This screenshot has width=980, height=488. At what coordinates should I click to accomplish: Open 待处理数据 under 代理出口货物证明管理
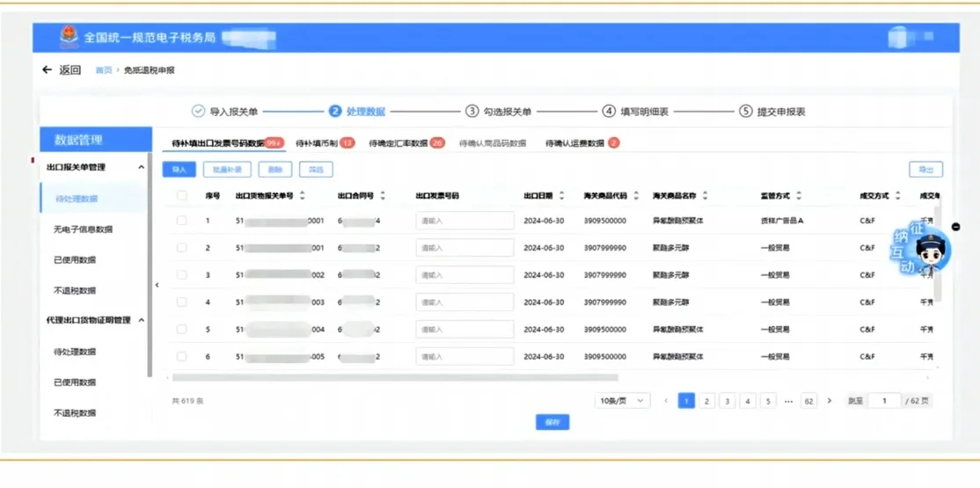pyautogui.click(x=75, y=352)
